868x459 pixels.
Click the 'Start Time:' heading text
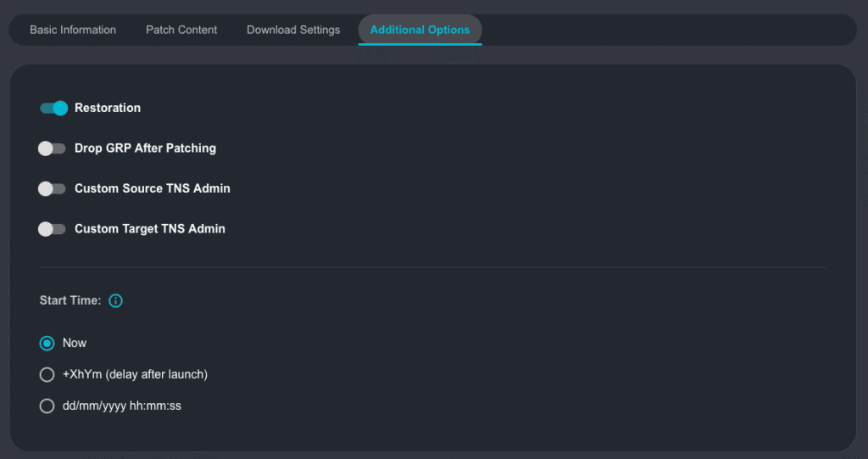pyautogui.click(x=70, y=300)
